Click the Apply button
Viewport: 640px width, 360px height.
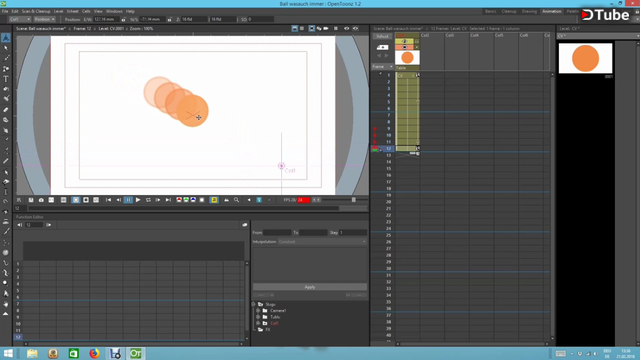click(x=310, y=287)
